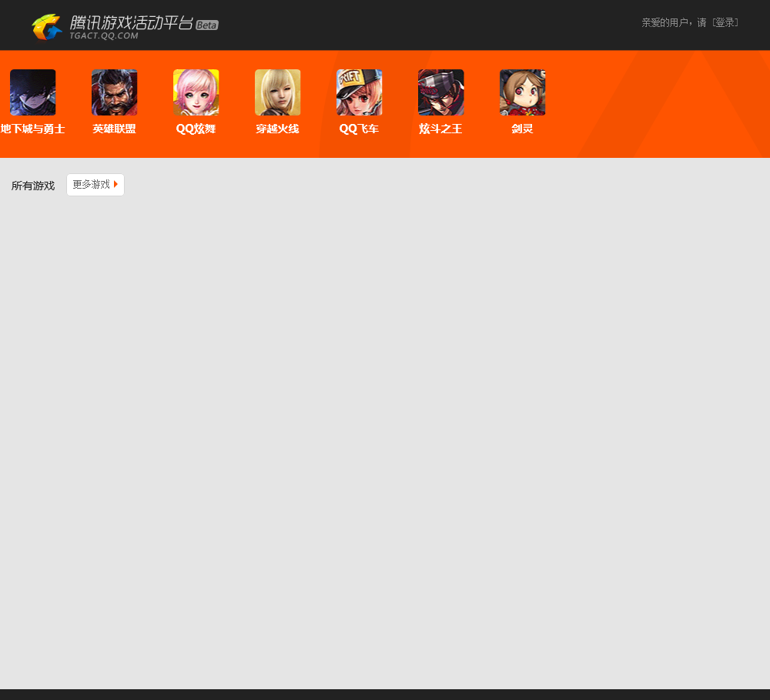Click the 穿越火线 text label
Image resolution: width=770 pixels, height=700 pixels.
(277, 129)
